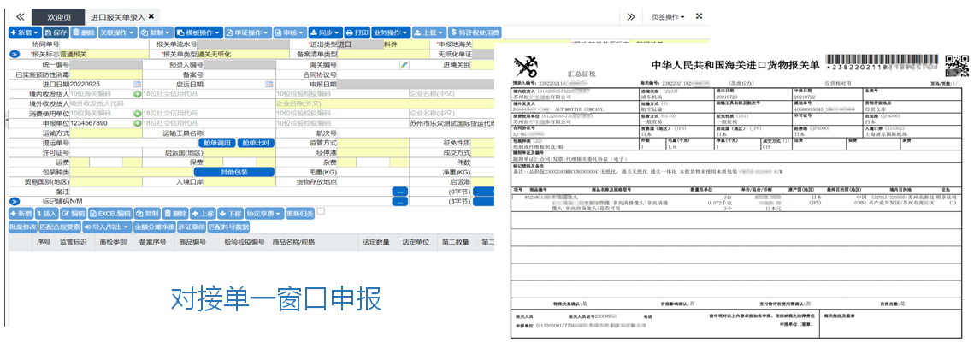Open calendar picker for 进口日期
The width and height of the screenshot is (980, 354).
pyautogui.click(x=137, y=84)
